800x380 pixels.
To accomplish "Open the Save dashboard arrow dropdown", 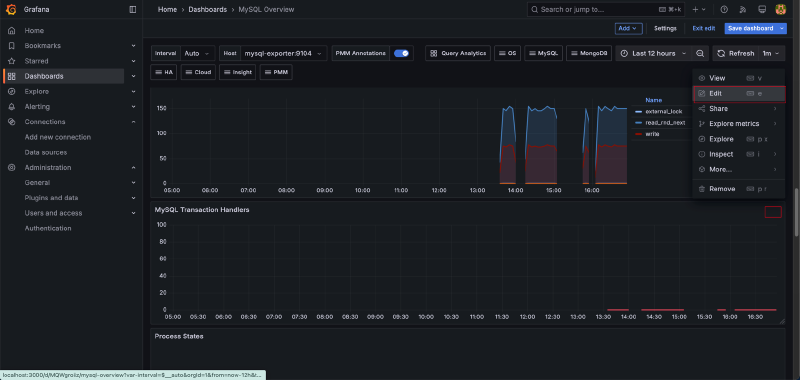I will point(782,29).
